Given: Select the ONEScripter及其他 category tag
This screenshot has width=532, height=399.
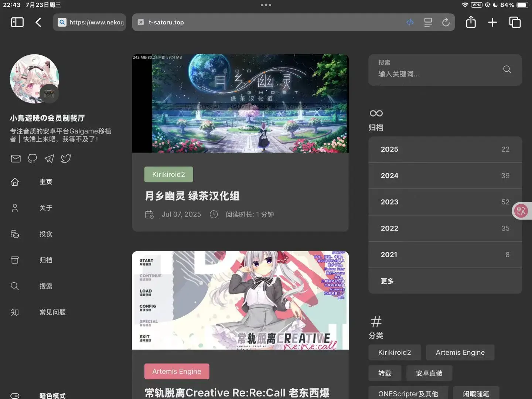Looking at the screenshot, I should [x=408, y=393].
